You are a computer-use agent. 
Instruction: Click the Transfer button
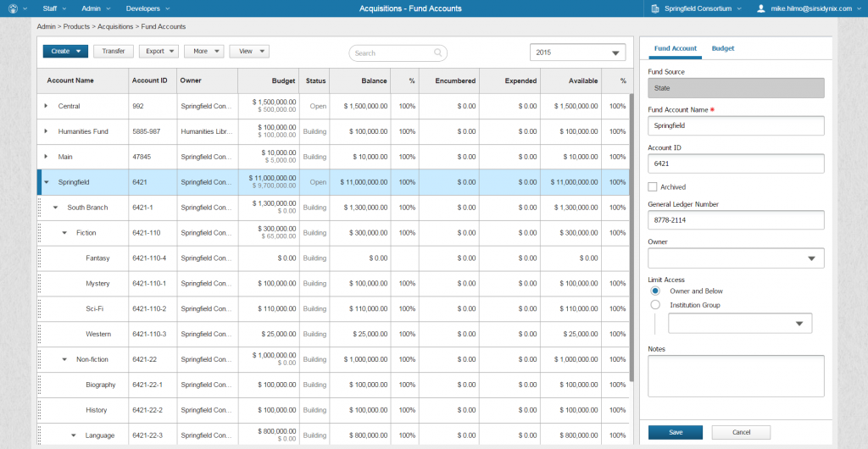113,51
